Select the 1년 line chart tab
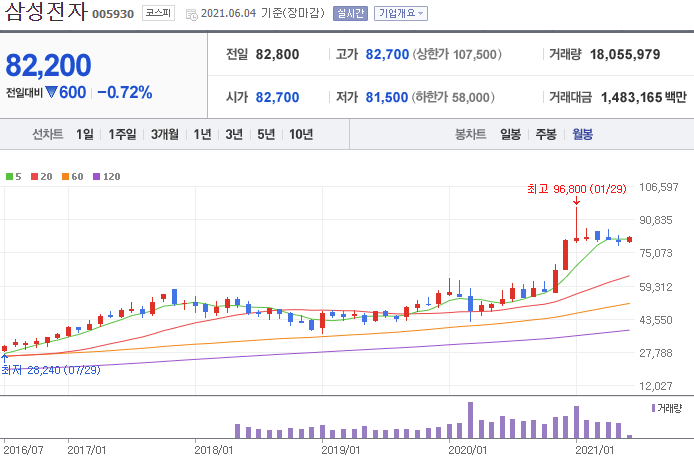This screenshot has width=694, height=463. [x=202, y=134]
